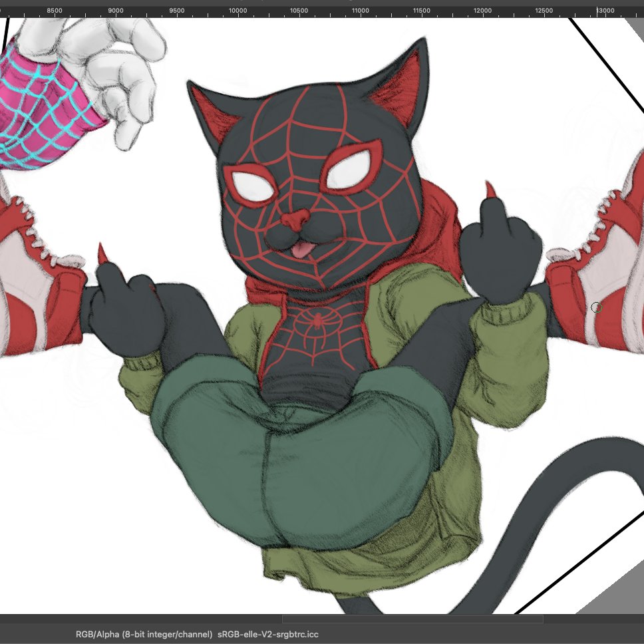
Task: Click the 8500 mark on the ruler
Action: (54, 11)
